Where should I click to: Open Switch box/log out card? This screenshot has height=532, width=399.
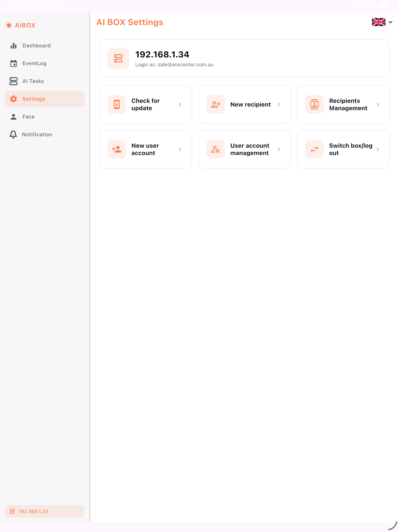tap(344, 149)
